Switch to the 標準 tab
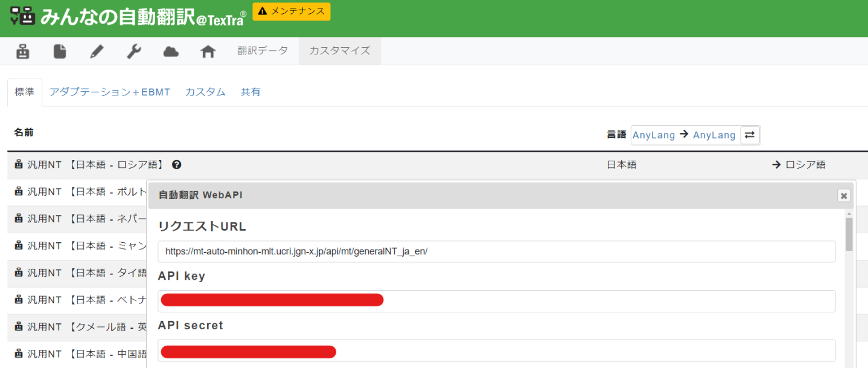This screenshot has height=368, width=868. click(x=25, y=92)
